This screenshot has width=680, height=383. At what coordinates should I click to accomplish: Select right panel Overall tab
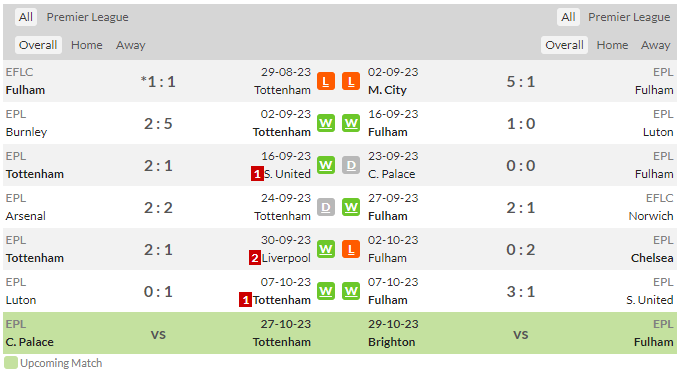point(564,45)
